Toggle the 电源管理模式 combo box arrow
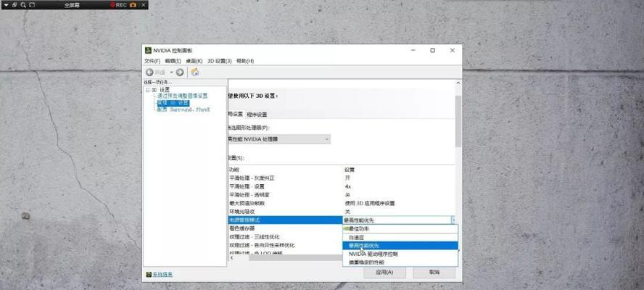This screenshot has width=644, height=290. point(453,220)
